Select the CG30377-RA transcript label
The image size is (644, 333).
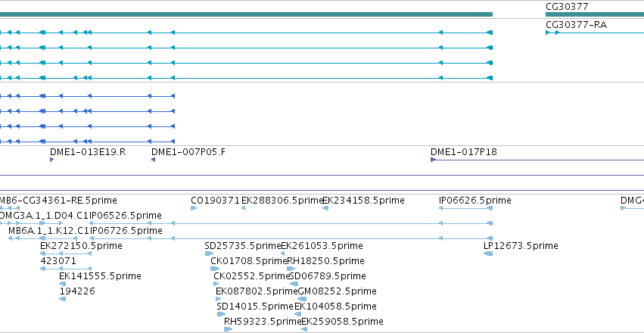coord(576,25)
